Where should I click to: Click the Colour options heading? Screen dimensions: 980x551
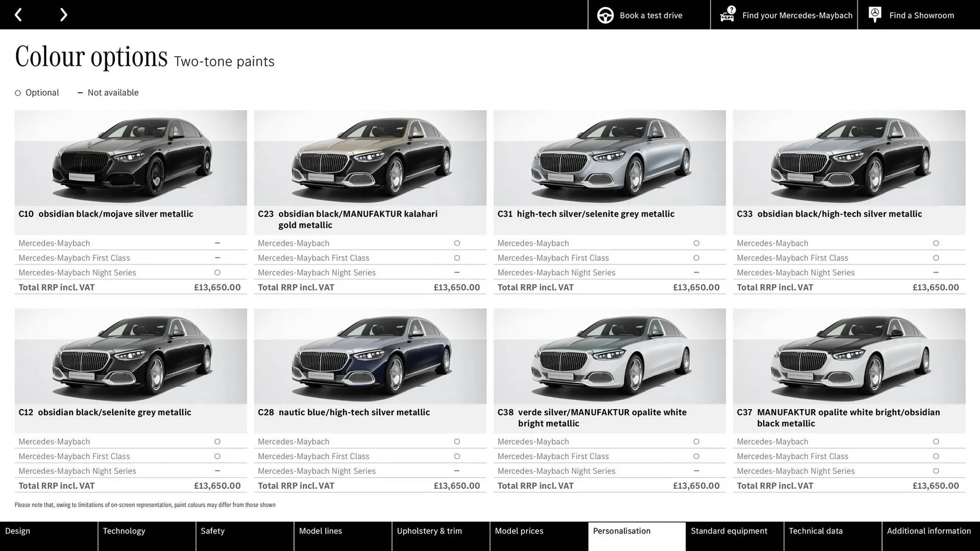click(91, 56)
